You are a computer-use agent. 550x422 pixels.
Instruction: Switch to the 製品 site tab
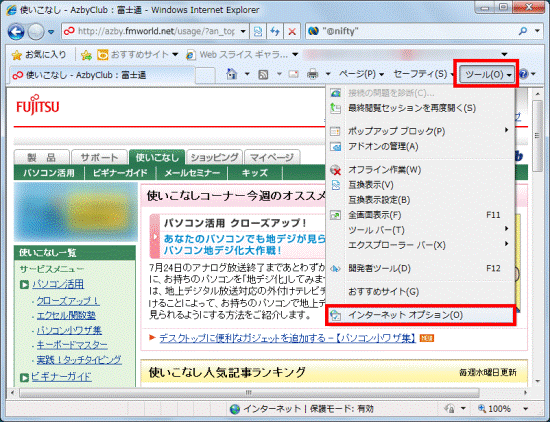tap(42, 158)
